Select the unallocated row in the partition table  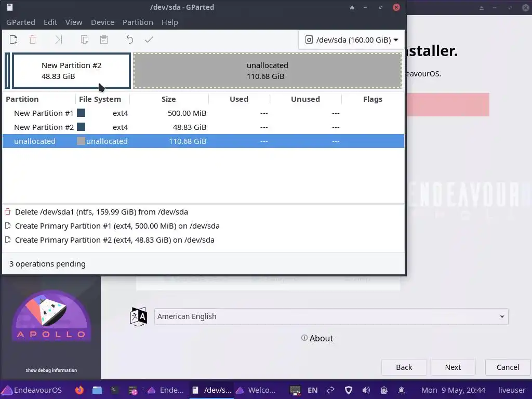[x=203, y=141]
